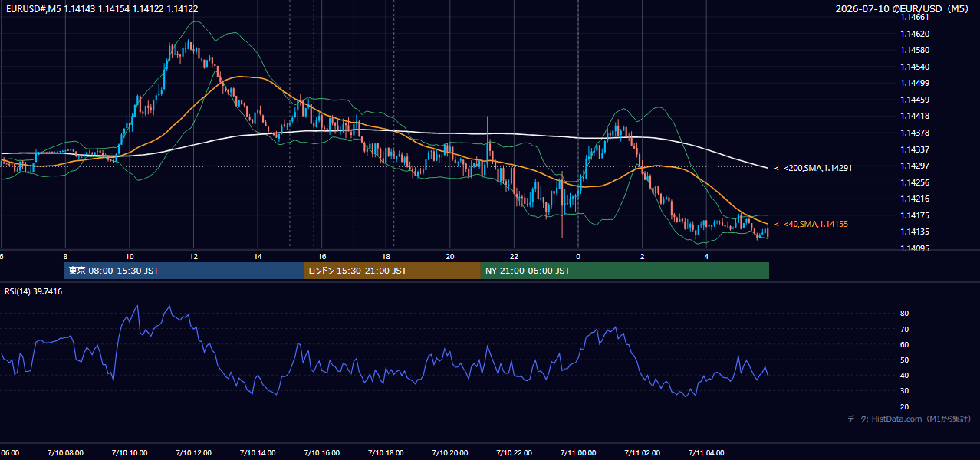Click the RSI scale value 40
This screenshot has width=980, height=460.
click(x=904, y=376)
